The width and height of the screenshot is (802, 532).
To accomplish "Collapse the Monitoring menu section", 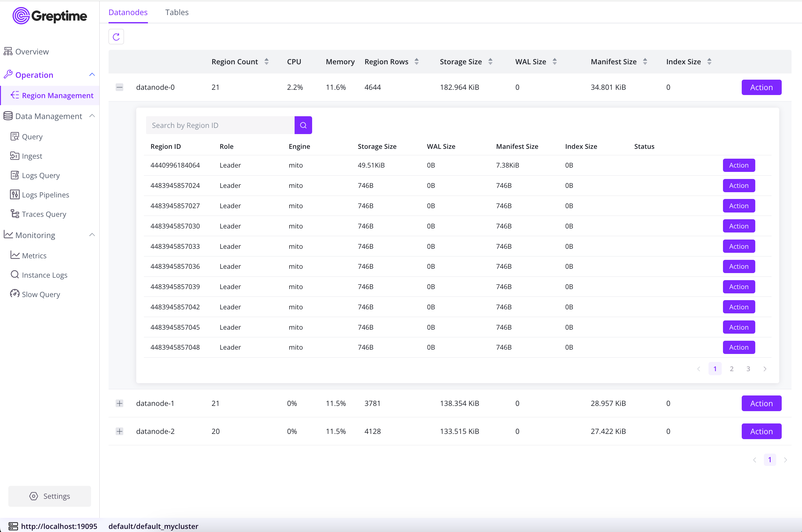I will [92, 235].
